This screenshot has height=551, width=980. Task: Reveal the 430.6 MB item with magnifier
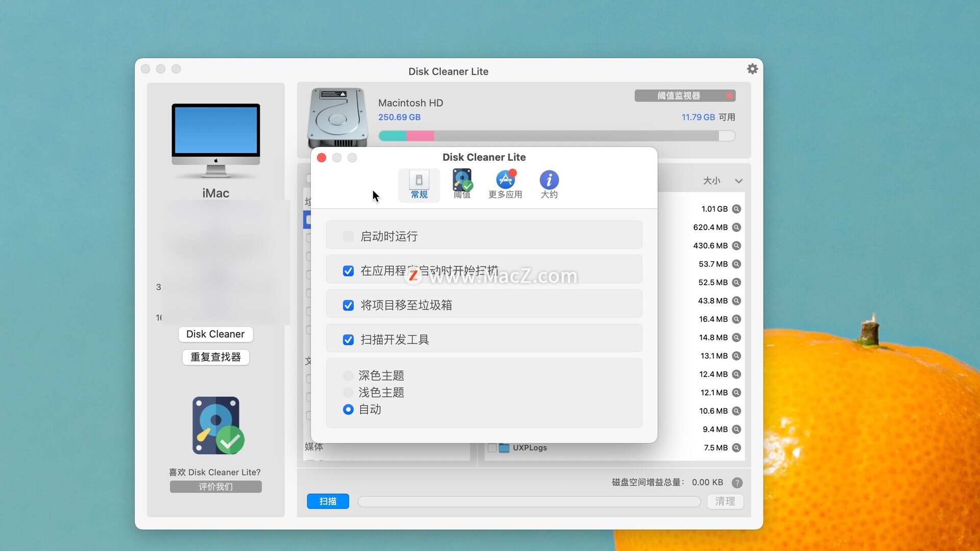[737, 245]
